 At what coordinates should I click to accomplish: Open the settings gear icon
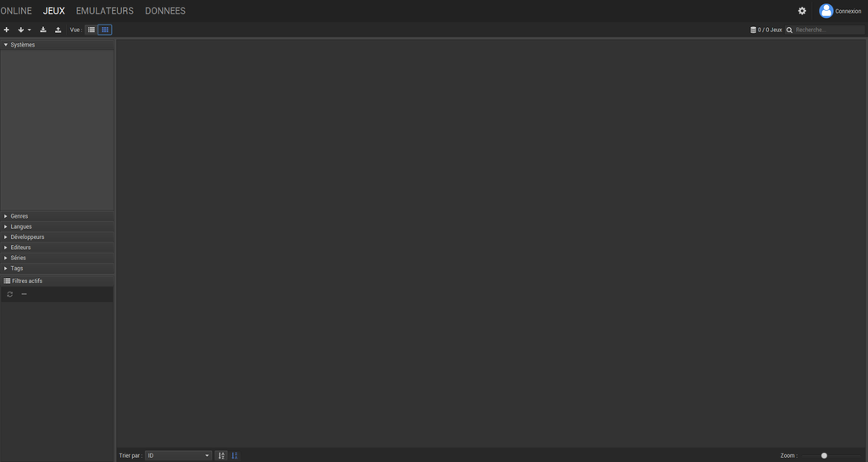coord(802,10)
